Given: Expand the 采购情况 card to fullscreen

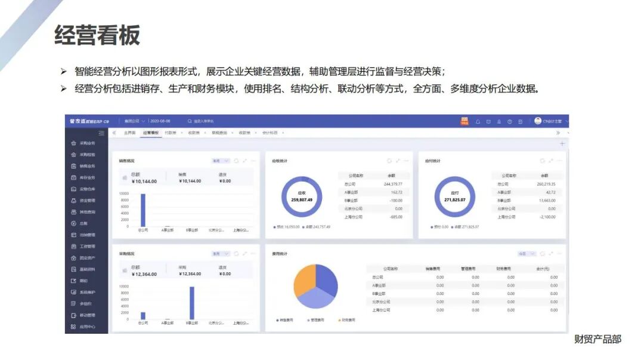Looking at the screenshot, I should pos(245,254).
